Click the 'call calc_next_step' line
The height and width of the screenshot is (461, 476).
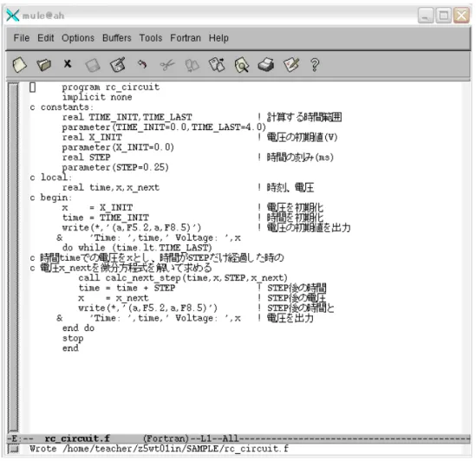click(183, 277)
